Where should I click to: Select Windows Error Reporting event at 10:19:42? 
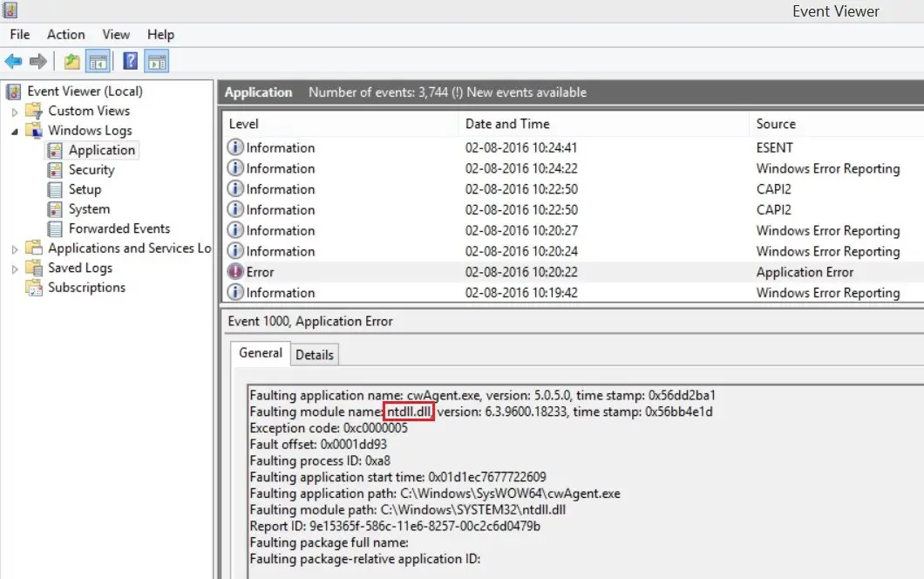[x=574, y=292]
